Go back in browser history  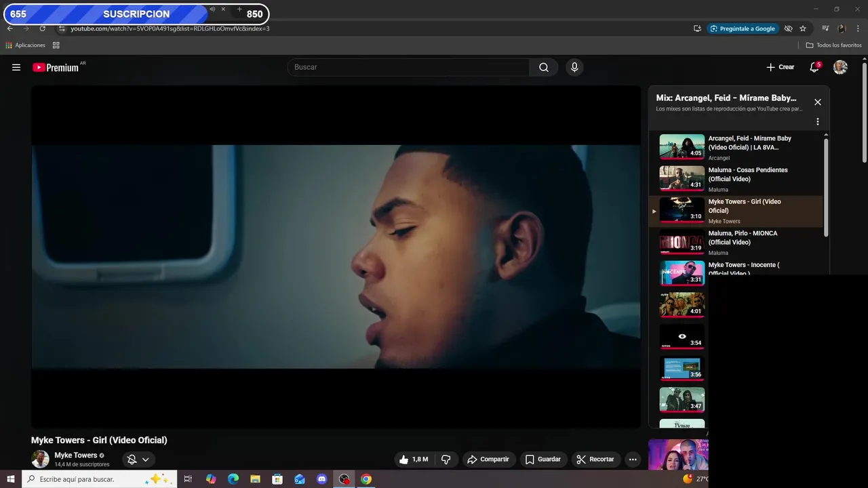[10, 28]
